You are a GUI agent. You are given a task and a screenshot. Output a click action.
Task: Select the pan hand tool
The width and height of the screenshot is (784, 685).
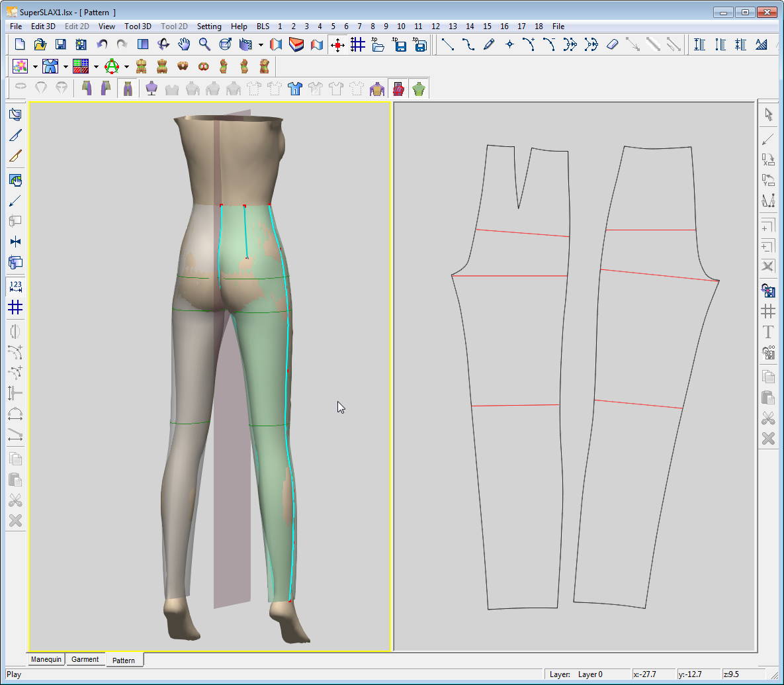pos(184,44)
